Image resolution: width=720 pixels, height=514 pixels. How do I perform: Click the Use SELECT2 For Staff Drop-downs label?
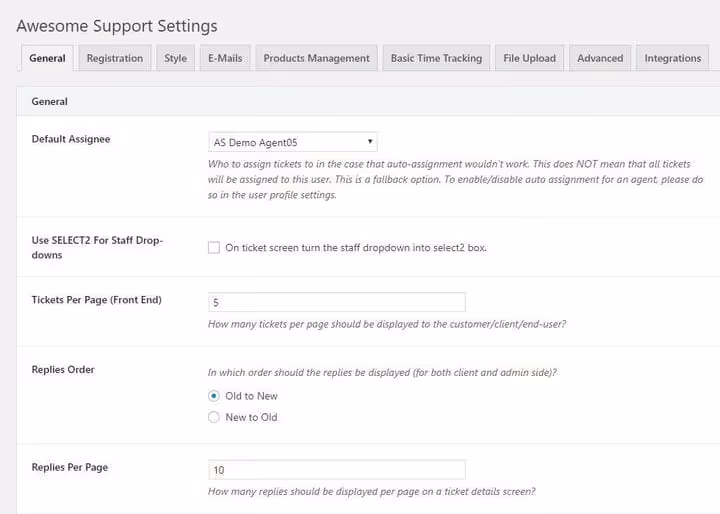97,247
